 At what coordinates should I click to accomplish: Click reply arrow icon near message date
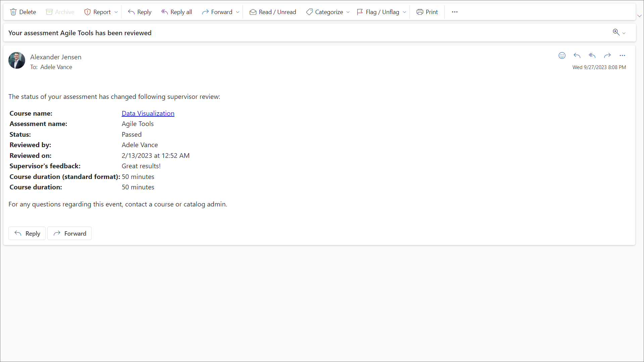[x=577, y=56]
